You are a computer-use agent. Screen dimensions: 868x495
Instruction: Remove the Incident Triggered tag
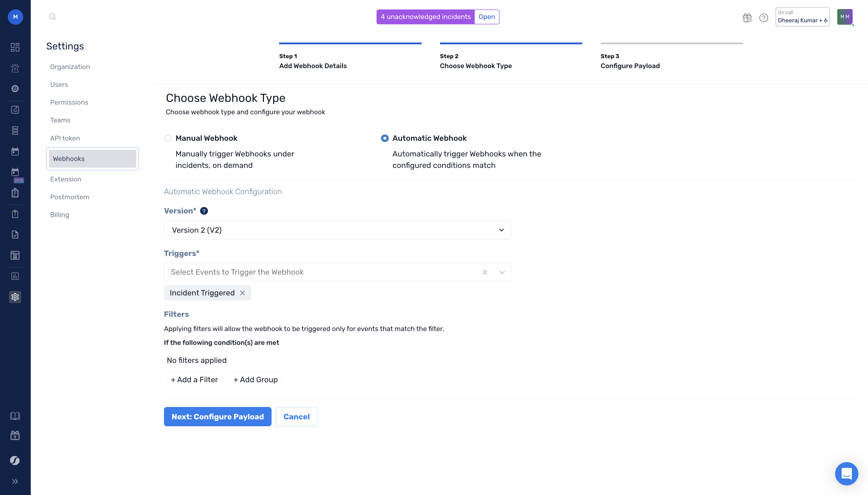(242, 293)
